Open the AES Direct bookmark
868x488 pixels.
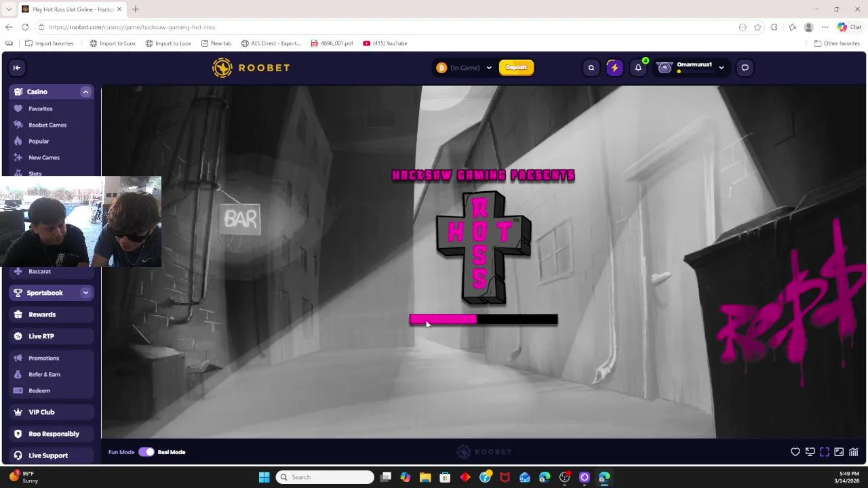(x=271, y=43)
